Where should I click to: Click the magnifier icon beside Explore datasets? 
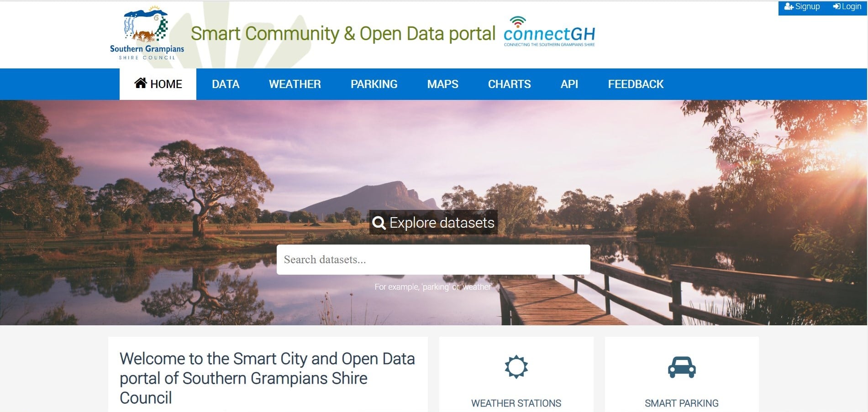pyautogui.click(x=379, y=223)
